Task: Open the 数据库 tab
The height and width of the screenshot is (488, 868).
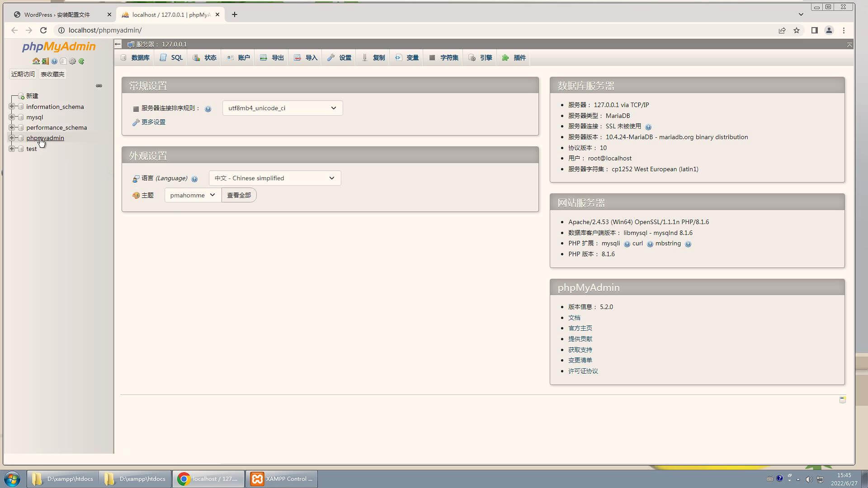Action: click(x=135, y=58)
